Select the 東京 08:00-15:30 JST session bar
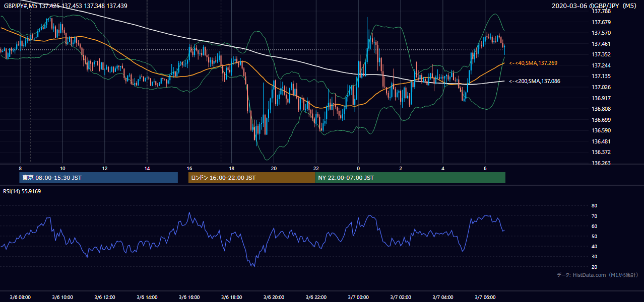 [x=99, y=178]
